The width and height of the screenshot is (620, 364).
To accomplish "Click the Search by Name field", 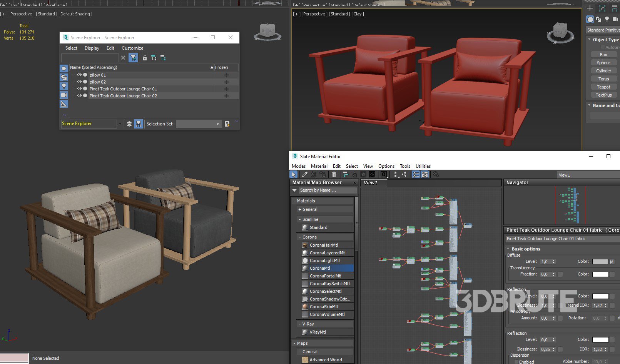I will click(327, 190).
